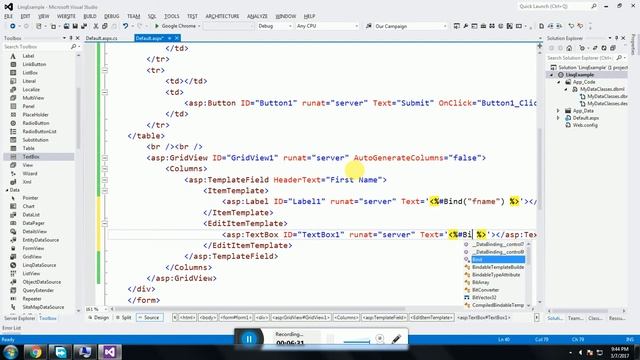Open Web.config in Solution Explorer

point(585,125)
